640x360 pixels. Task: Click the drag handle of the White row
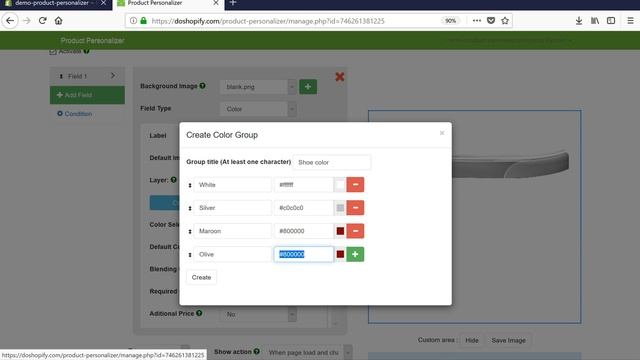(x=190, y=185)
